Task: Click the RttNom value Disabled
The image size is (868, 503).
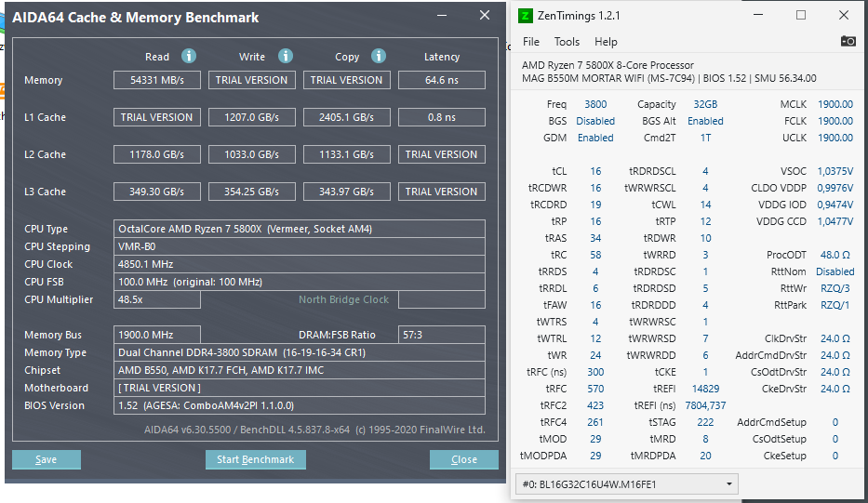Action: point(835,271)
